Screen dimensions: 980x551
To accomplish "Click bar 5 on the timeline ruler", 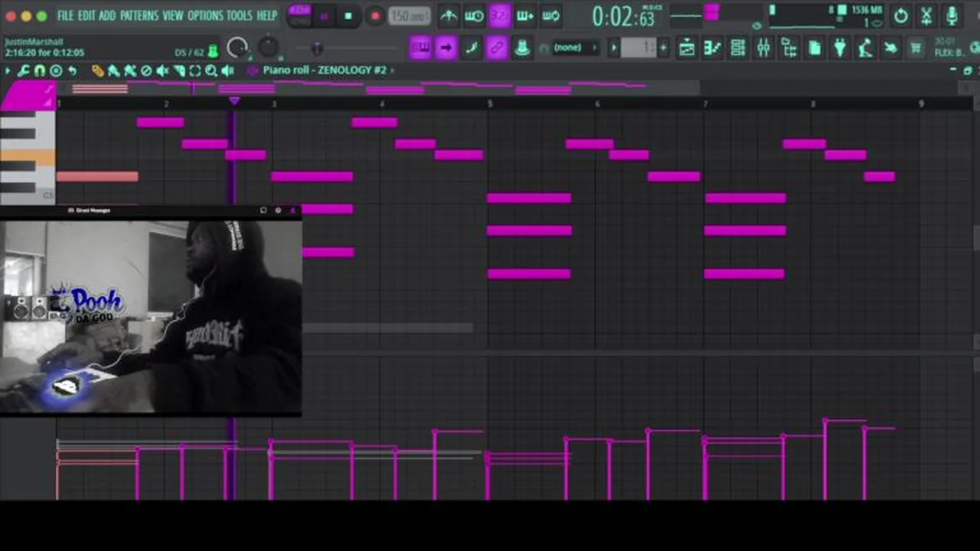I will tap(490, 103).
